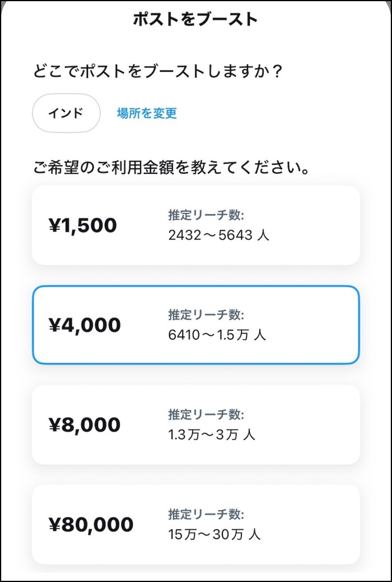The height and width of the screenshot is (582, 392).
Task: Click the どこでポストをブーストしますか question text
Action: (158, 71)
